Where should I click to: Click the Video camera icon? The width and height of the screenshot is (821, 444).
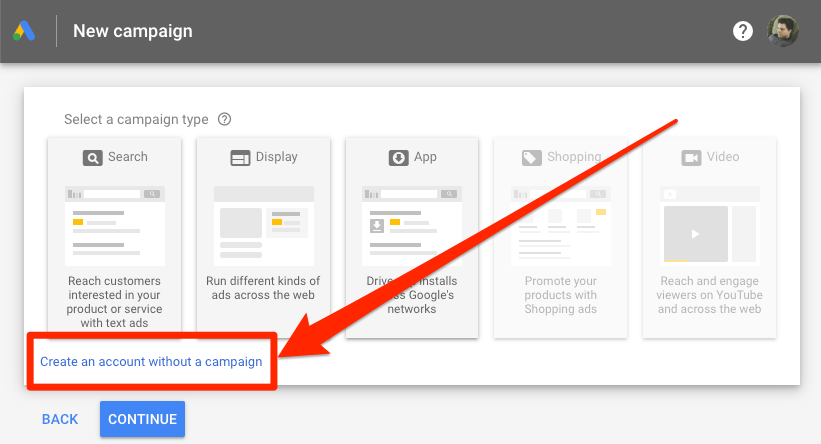[x=691, y=157]
